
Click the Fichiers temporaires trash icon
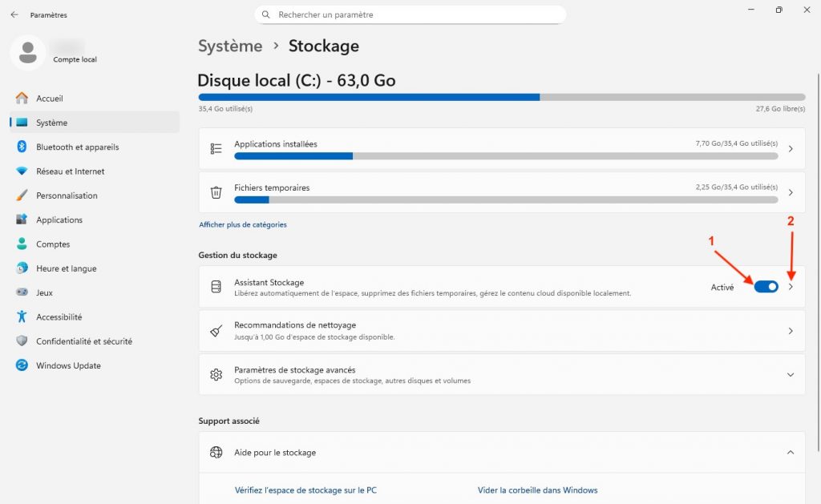[216, 192]
